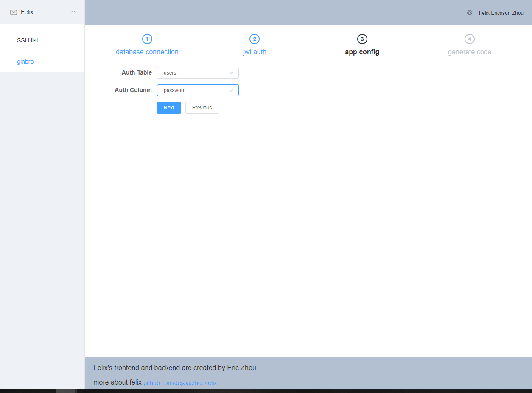Click the step 3 circle icon
532x393 pixels.
[362, 39]
